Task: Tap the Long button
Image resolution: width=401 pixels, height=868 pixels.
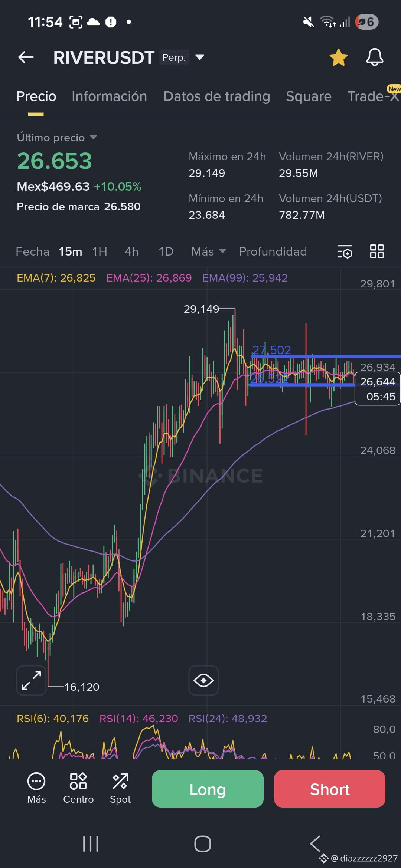Action: (x=208, y=789)
